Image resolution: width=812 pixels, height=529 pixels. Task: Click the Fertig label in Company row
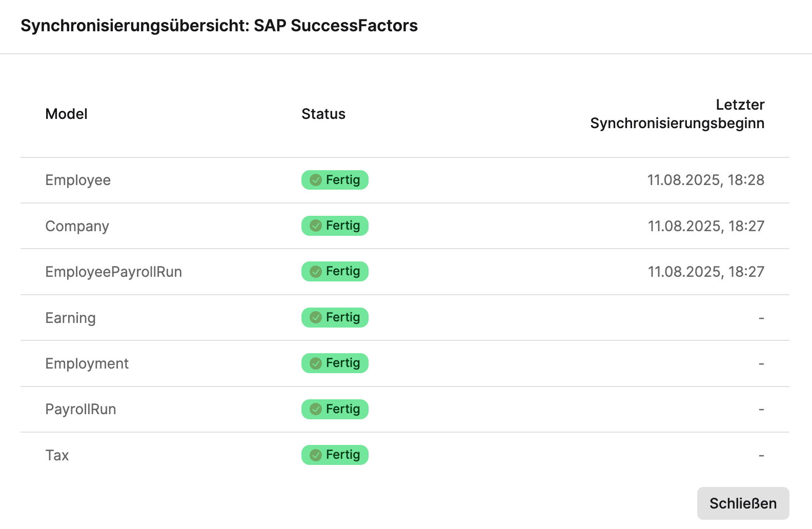coord(343,226)
